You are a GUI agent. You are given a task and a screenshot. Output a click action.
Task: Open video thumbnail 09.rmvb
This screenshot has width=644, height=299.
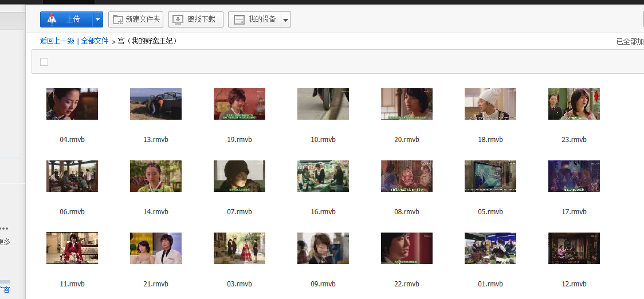[323, 248]
